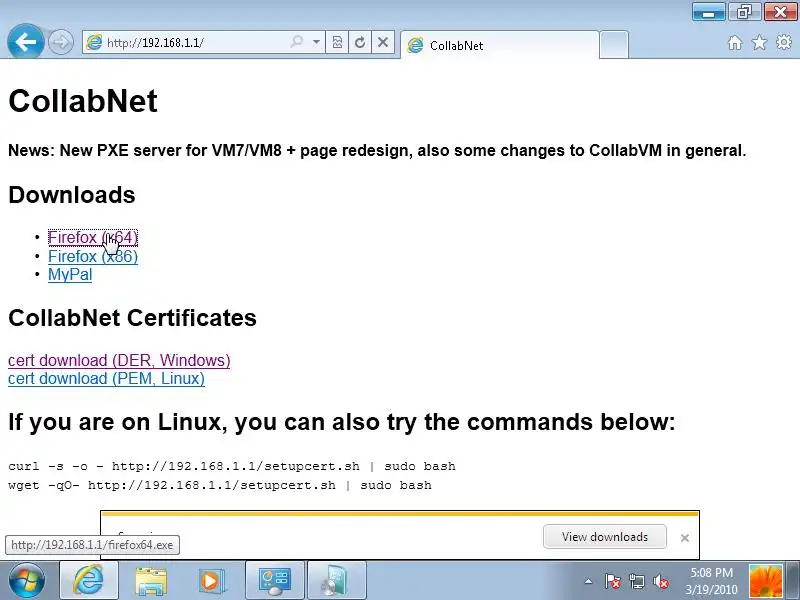The width and height of the screenshot is (800, 600).
Task: Click the News PXE server announcement text
Action: 377,151
